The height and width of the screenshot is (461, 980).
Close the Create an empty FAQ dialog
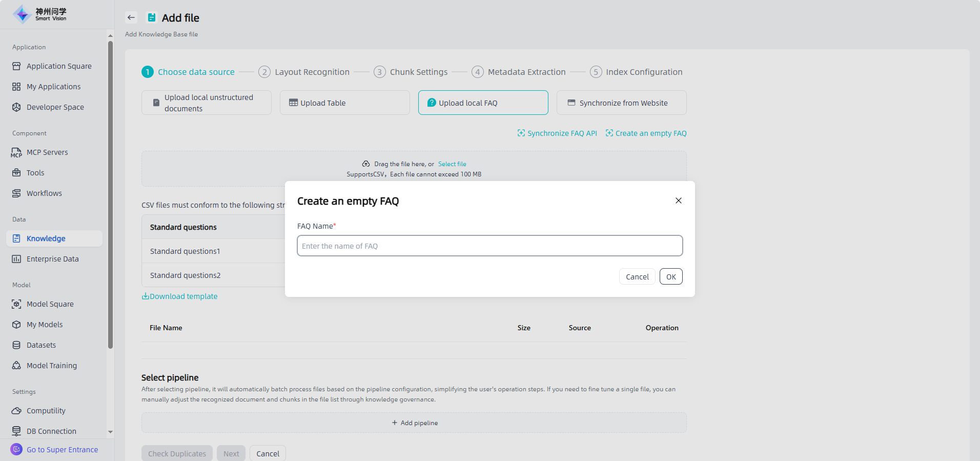(x=678, y=201)
